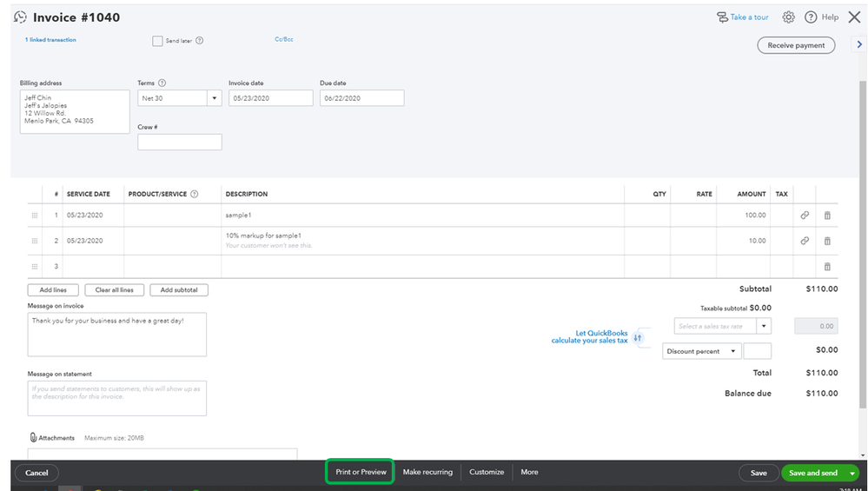This screenshot has width=868, height=491.
Task: Click the sample1 description cell
Action: coord(422,216)
